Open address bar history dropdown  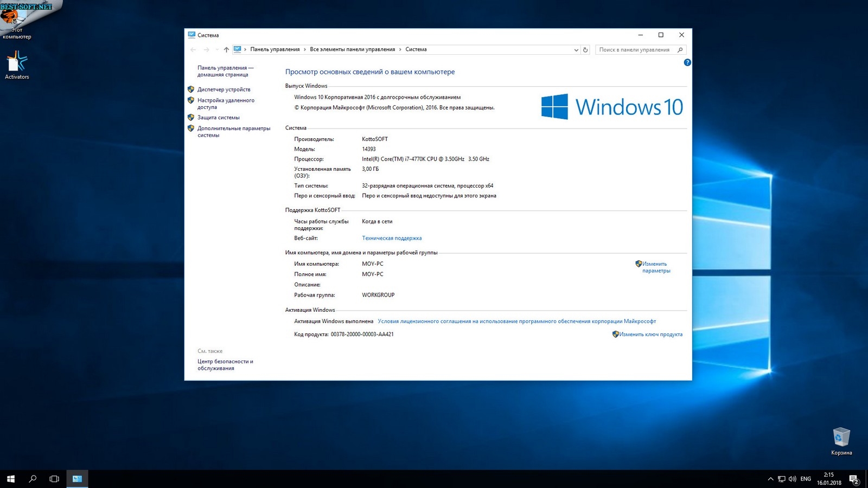(576, 50)
